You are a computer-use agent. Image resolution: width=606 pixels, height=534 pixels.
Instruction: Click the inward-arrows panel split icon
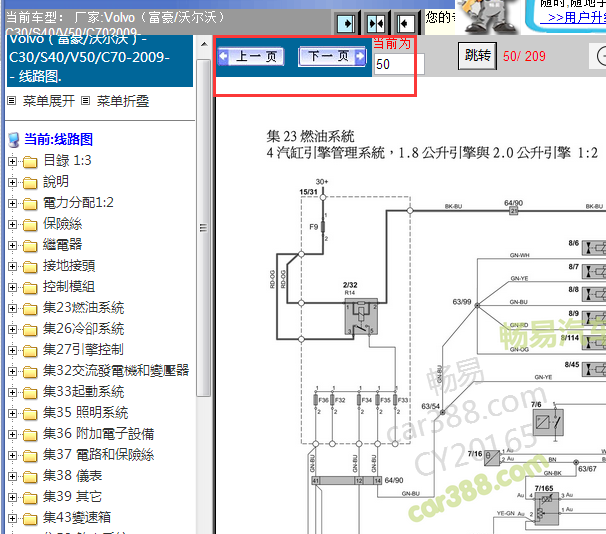pos(376,24)
